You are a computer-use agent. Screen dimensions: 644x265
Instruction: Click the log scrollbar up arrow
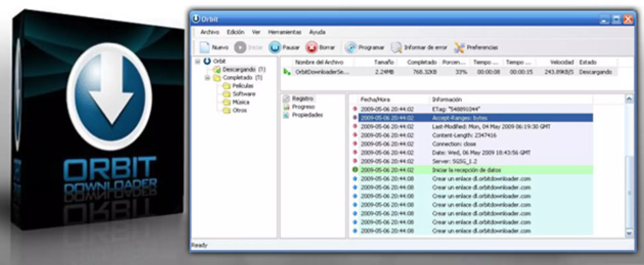(629, 99)
